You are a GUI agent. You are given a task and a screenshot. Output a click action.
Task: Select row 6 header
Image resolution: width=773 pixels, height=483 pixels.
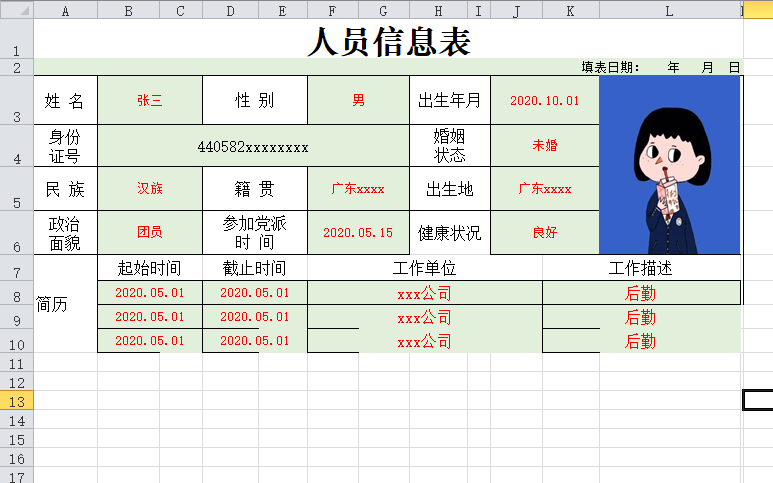pyautogui.click(x=17, y=233)
